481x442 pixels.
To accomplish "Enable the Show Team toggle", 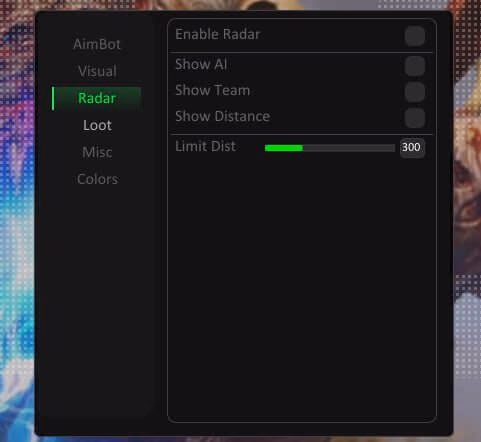I will pyautogui.click(x=415, y=92).
